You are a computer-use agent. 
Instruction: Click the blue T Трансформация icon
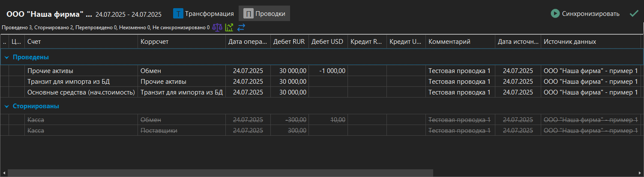178,14
